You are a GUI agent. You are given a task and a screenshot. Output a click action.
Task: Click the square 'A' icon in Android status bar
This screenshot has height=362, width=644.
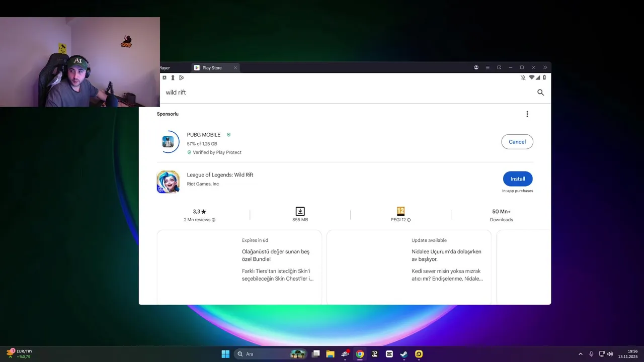pyautogui.click(x=164, y=77)
